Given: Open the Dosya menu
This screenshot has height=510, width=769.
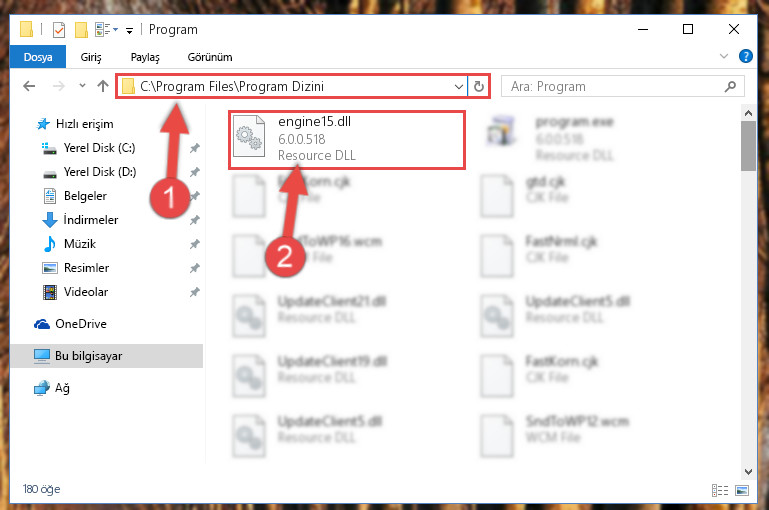Looking at the screenshot, I should pos(38,57).
